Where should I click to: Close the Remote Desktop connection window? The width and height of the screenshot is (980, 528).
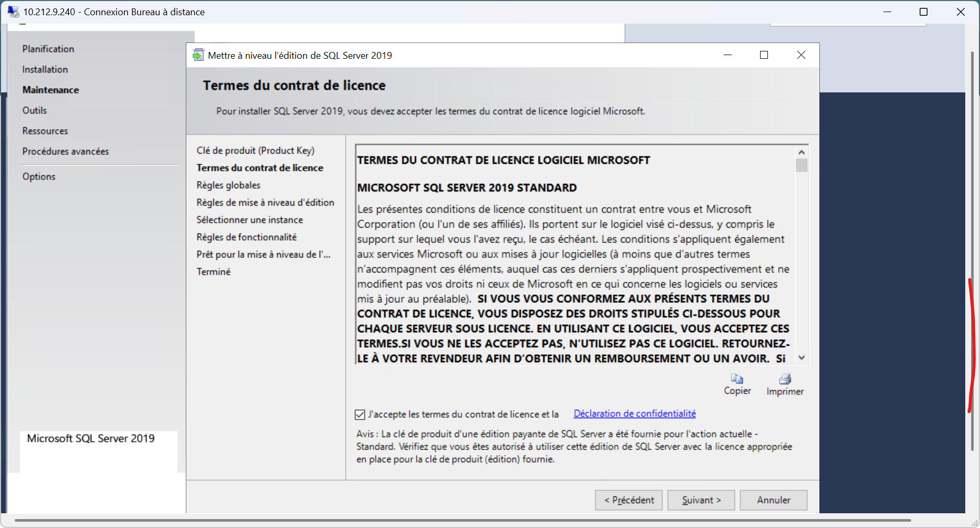coord(961,12)
